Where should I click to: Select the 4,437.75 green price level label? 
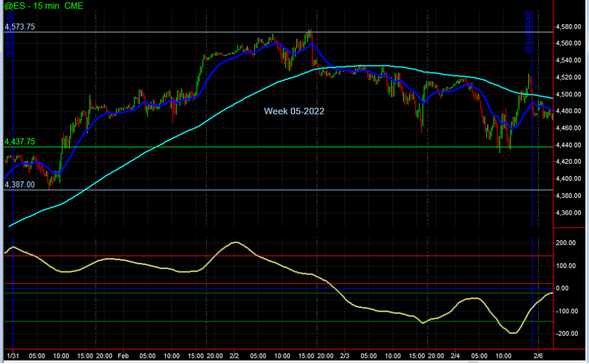point(19,141)
